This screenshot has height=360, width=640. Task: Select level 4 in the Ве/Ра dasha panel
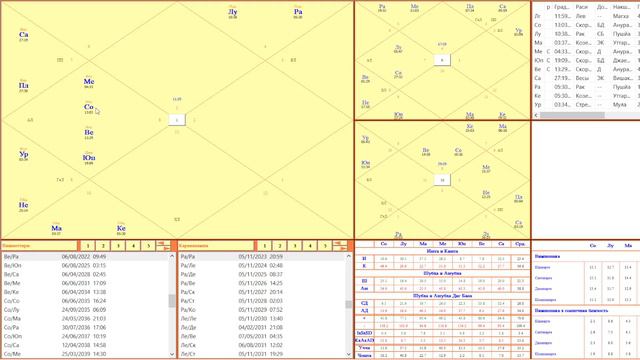133,246
